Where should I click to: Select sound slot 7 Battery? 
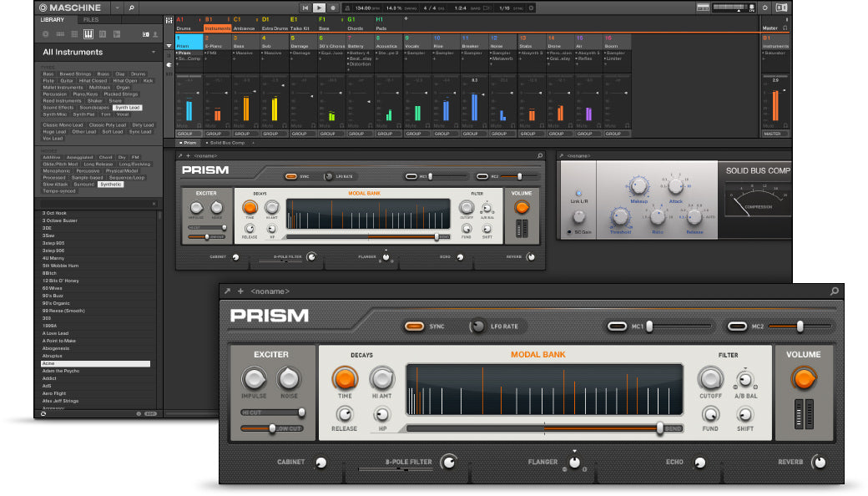click(361, 42)
